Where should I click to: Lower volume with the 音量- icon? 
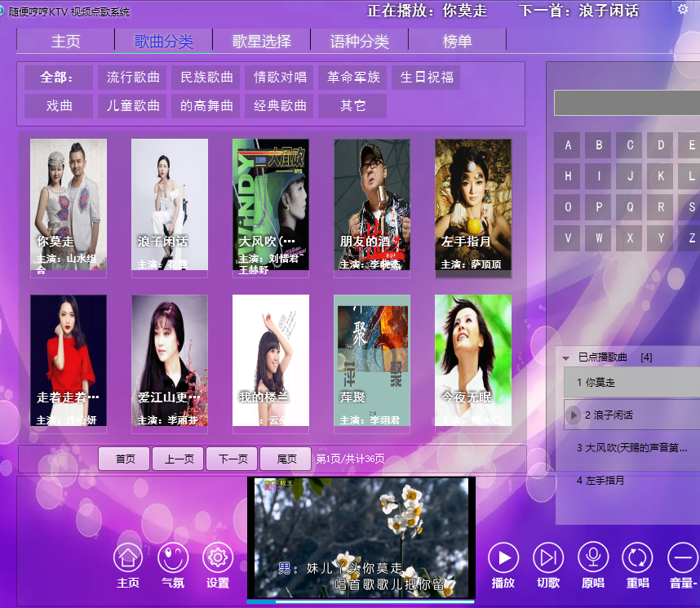(682, 558)
